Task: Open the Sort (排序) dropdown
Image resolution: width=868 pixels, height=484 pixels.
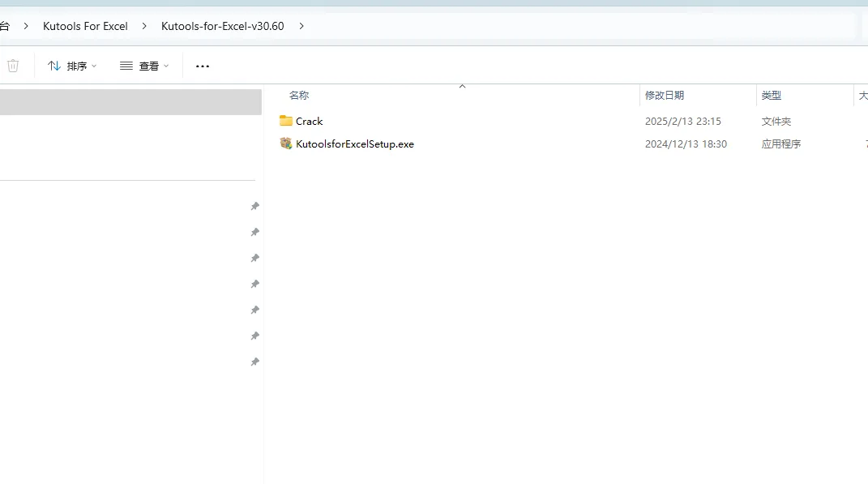Action: [x=72, y=66]
